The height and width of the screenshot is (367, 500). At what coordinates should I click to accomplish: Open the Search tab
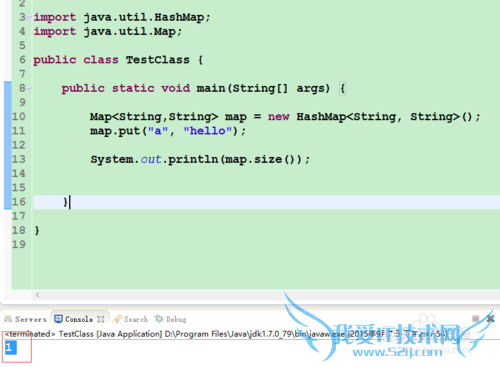click(130, 319)
